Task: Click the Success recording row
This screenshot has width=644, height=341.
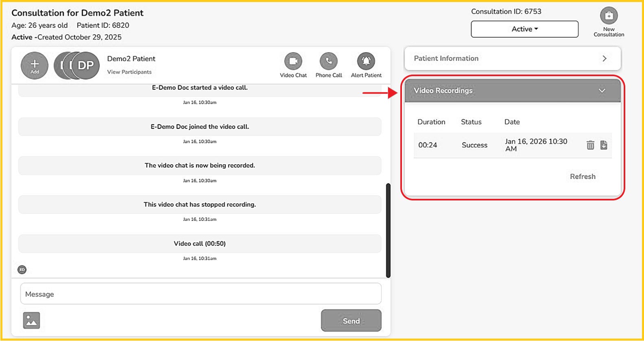Action: point(474,145)
